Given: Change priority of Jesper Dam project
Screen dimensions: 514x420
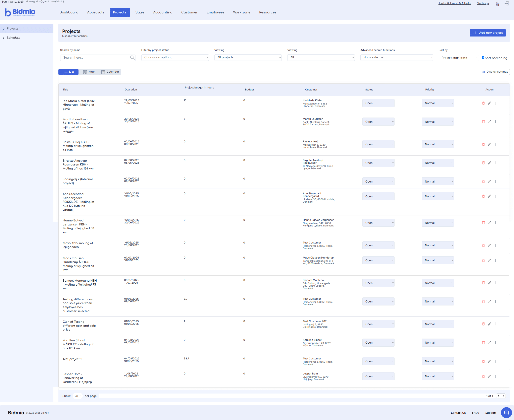Looking at the screenshot, I should [438, 376].
